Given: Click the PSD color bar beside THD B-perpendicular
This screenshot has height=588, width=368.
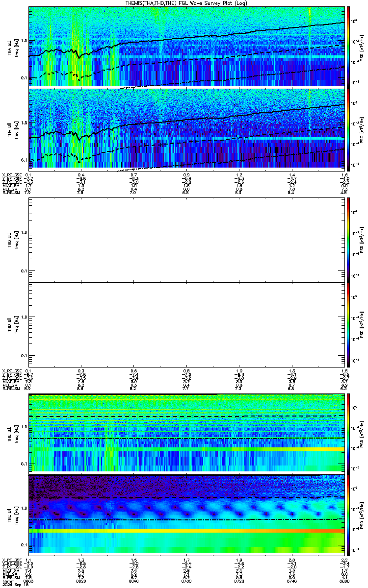Looking at the screenshot, I should coord(348,240).
